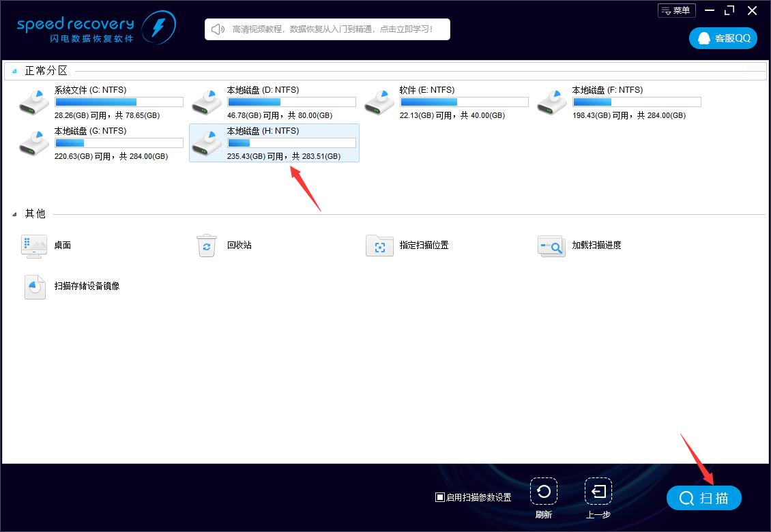Open 加载扫描进度 load progress icon

click(x=551, y=246)
